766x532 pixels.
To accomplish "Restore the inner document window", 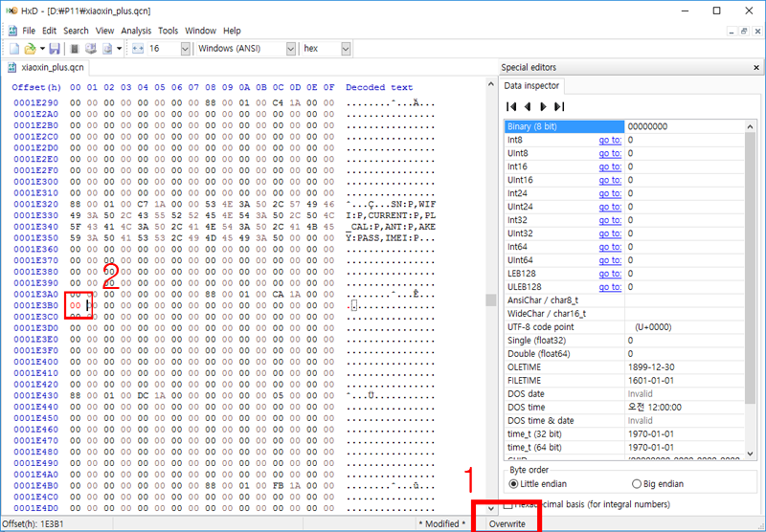I will click(744, 32).
